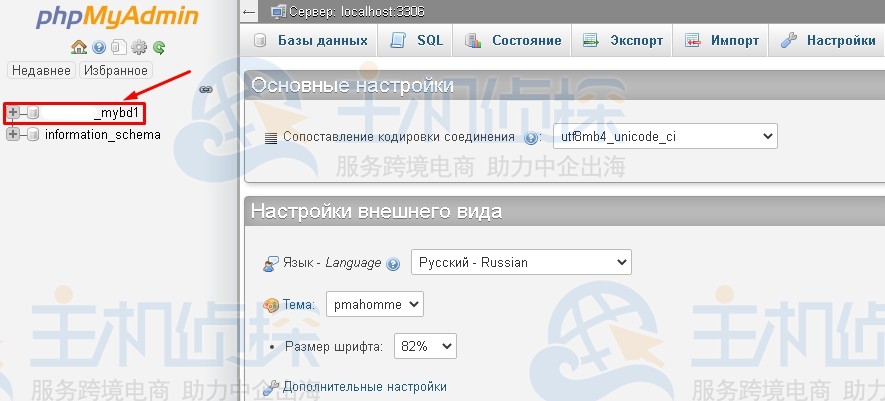Click the document icon beside the help icon
Viewport: 885px width, 401px height.
[119, 47]
